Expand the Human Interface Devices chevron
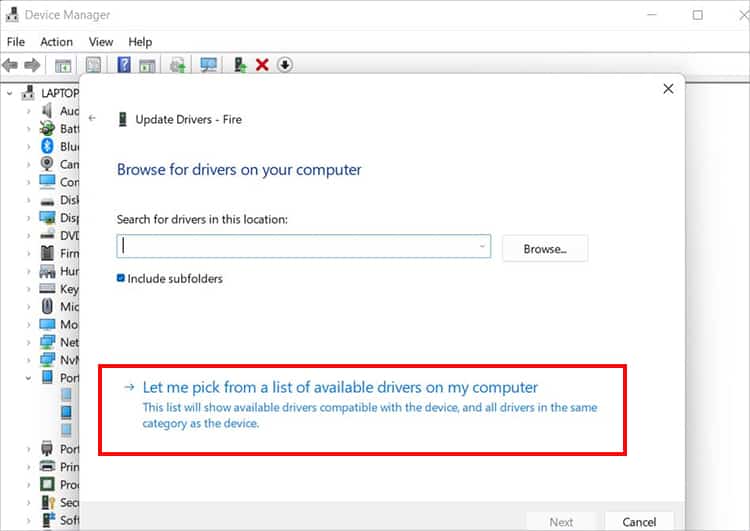 tap(28, 271)
